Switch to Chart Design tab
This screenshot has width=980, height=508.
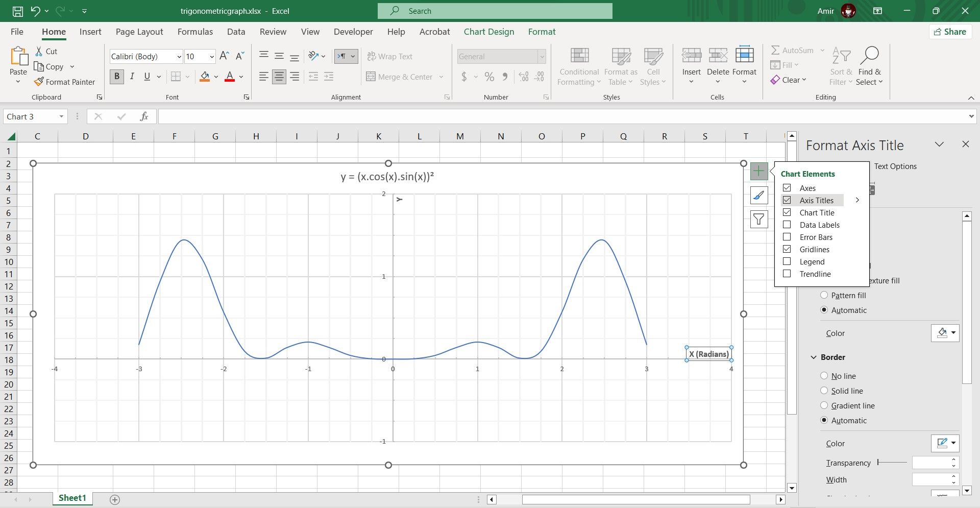tap(489, 32)
